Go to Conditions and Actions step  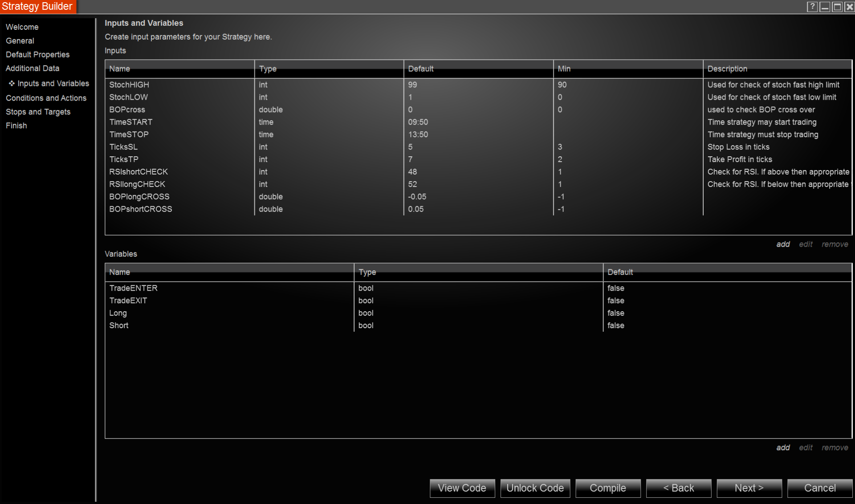tap(46, 98)
